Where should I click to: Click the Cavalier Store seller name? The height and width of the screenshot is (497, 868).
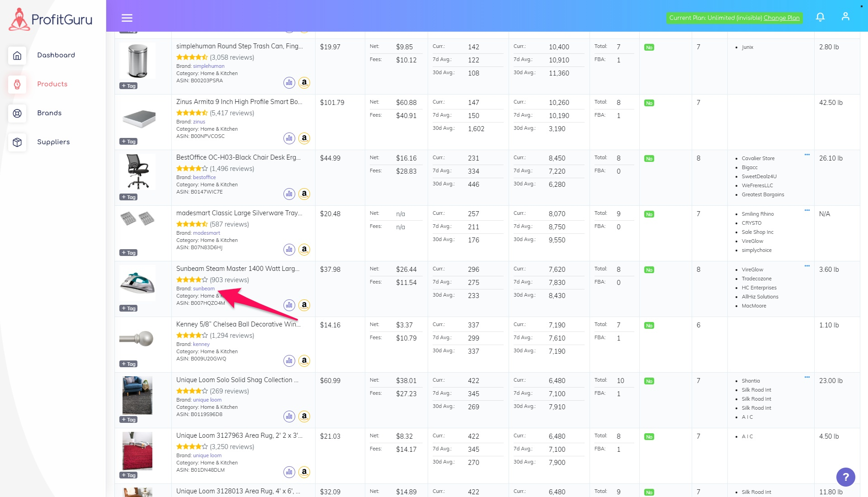[x=758, y=158]
